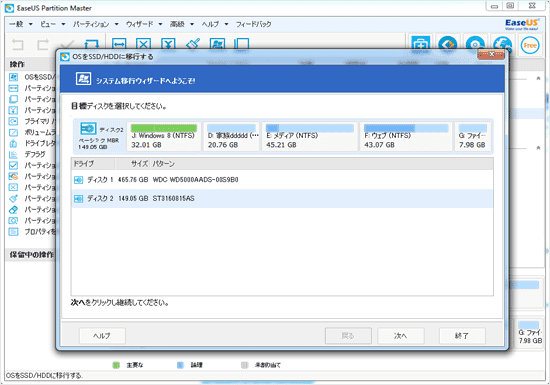
Task: Select the E: メディア (NTFS) partition block
Action: coord(310,136)
